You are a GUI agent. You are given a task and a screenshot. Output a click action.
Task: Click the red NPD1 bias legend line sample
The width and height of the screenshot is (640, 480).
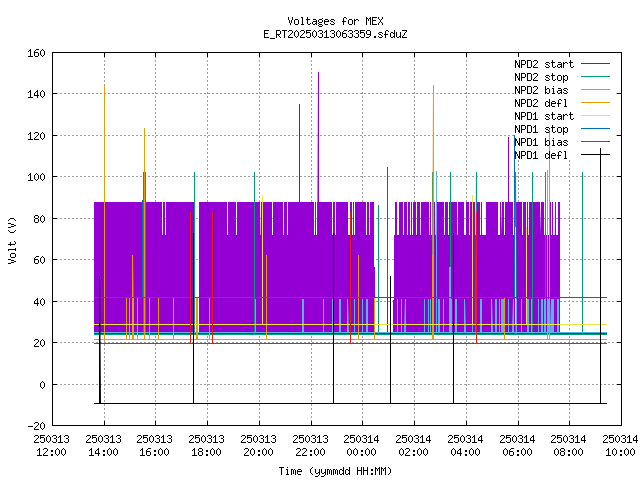point(595,142)
